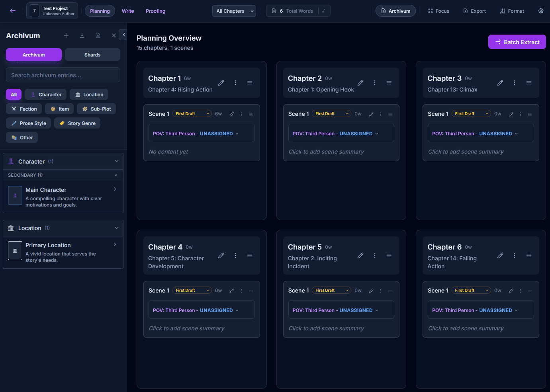Image resolution: width=550 pixels, height=392 pixels.
Task: Open First Draft dropdown in Chapter 1 scene
Action: [192, 113]
